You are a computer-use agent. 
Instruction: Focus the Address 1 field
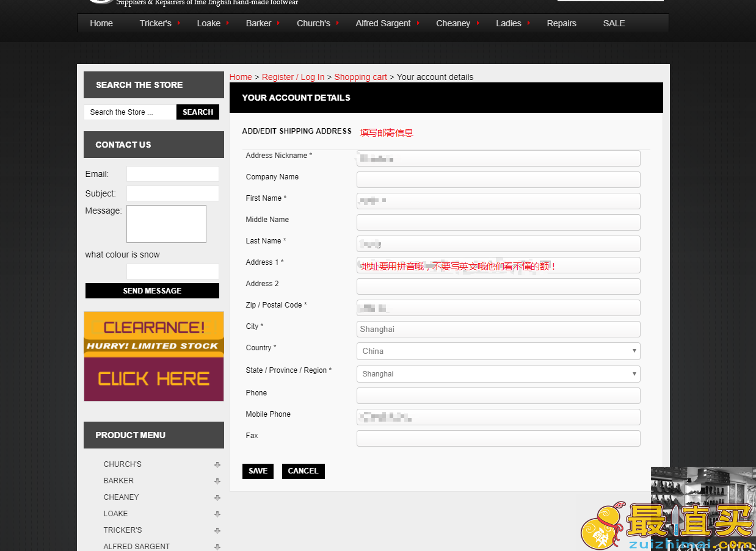pyautogui.click(x=498, y=265)
